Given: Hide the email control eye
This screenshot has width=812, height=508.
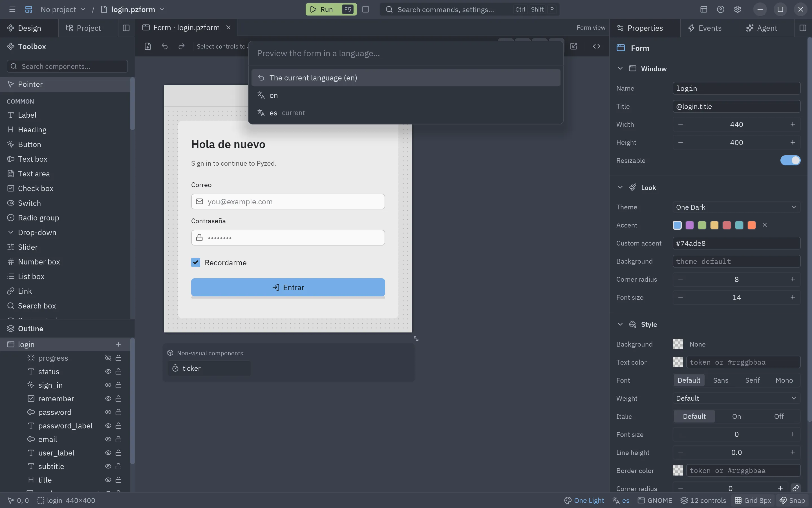Looking at the screenshot, I should 108,439.
